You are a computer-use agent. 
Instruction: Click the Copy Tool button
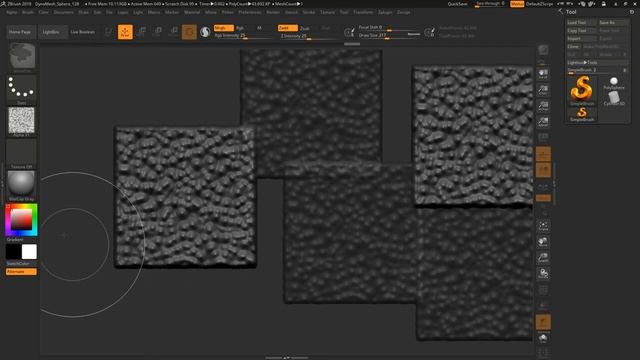point(582,31)
